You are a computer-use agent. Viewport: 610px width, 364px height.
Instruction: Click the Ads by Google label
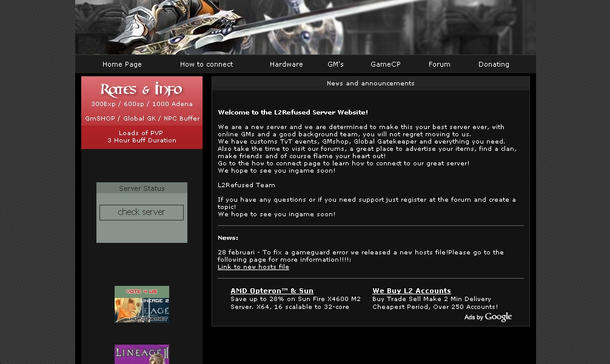tap(488, 317)
